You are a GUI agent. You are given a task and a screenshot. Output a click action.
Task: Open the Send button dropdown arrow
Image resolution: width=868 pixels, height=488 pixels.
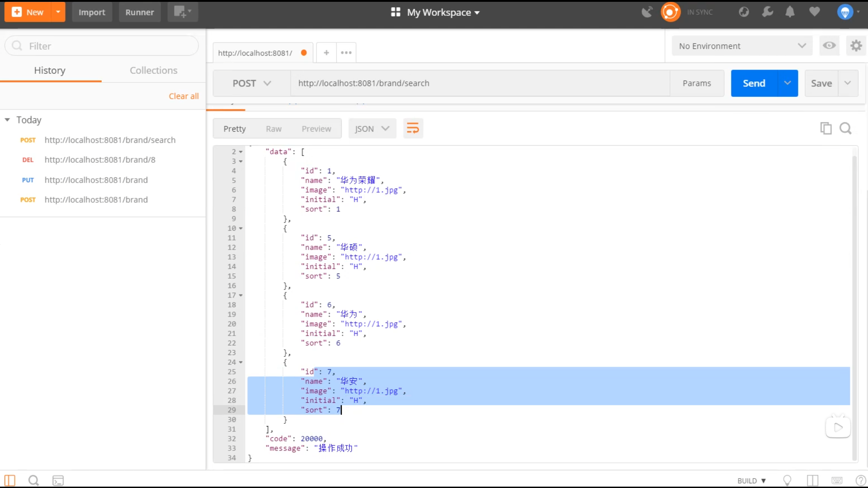point(788,83)
